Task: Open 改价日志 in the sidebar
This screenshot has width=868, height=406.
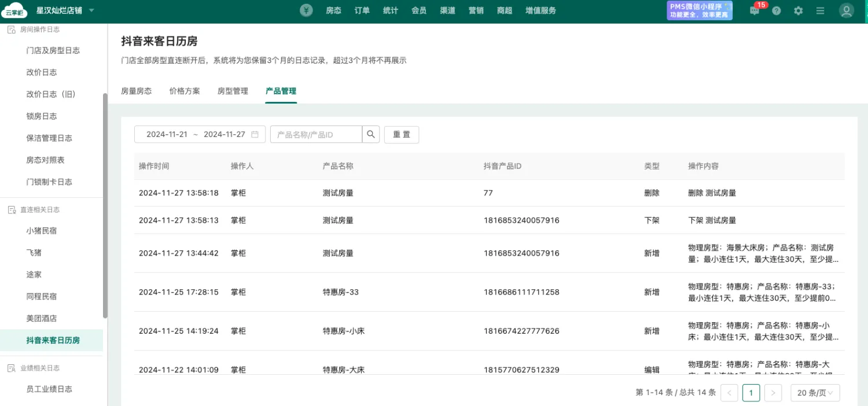Action: pyautogui.click(x=42, y=72)
